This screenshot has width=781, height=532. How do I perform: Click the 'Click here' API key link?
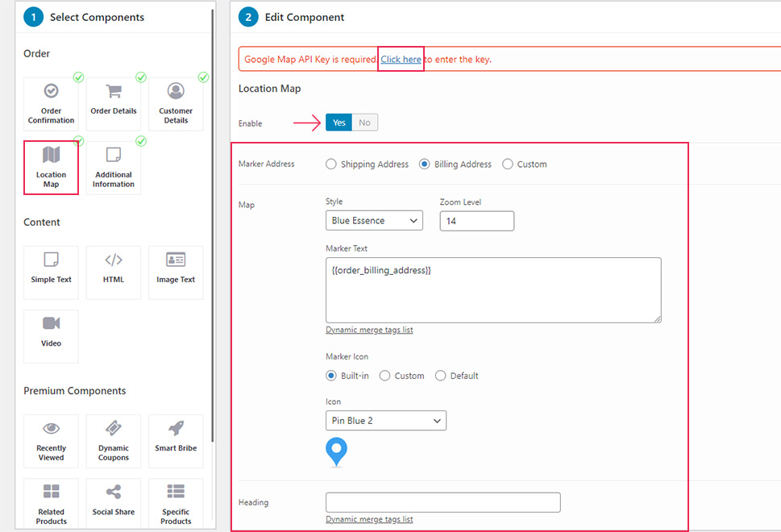401,60
